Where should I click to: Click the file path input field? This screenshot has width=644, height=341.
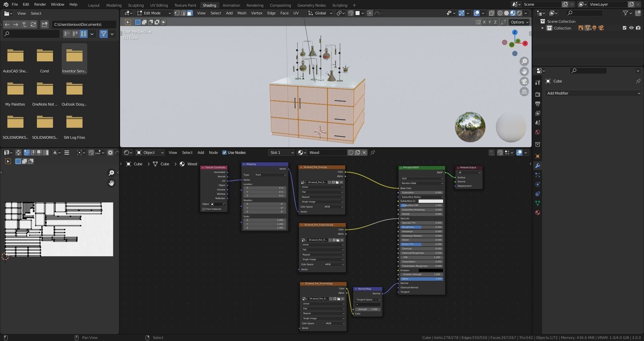[x=84, y=24]
